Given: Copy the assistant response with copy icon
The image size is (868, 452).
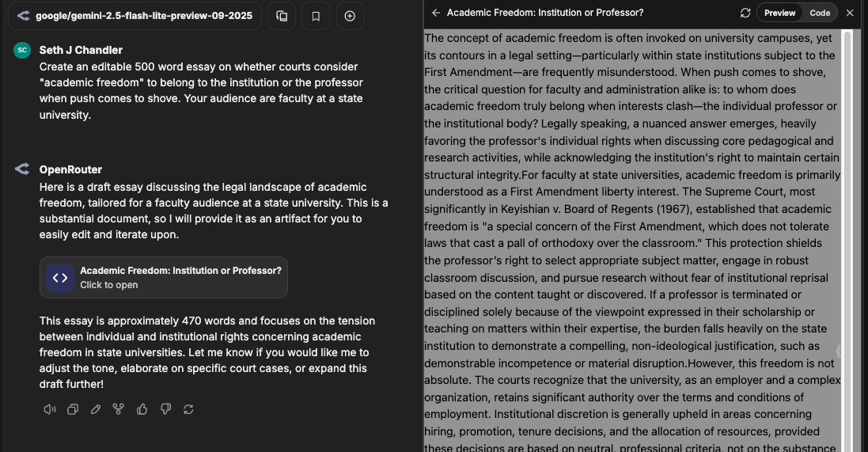Looking at the screenshot, I should point(73,409).
